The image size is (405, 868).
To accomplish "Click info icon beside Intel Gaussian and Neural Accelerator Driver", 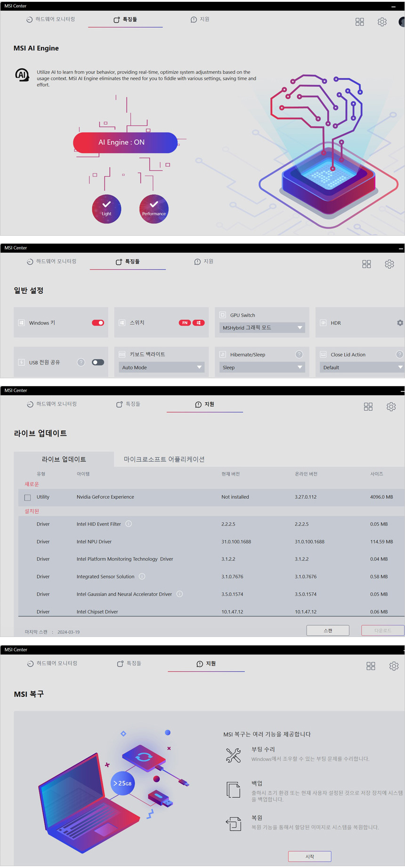I will point(179,594).
